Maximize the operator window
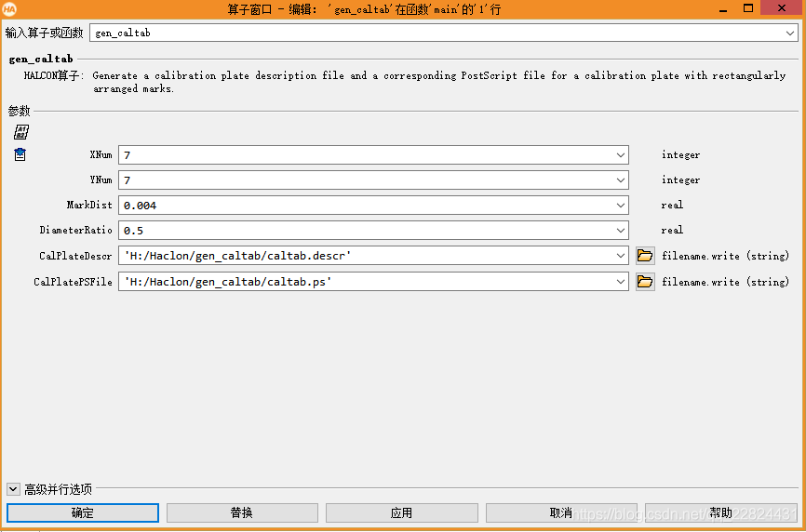806x532 pixels. point(748,7)
